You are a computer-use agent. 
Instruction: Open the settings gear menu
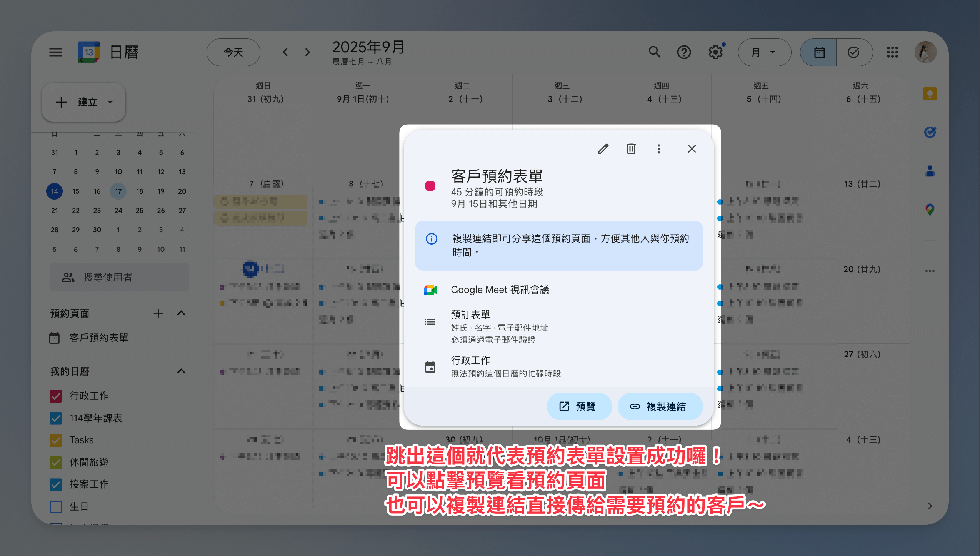(x=715, y=52)
